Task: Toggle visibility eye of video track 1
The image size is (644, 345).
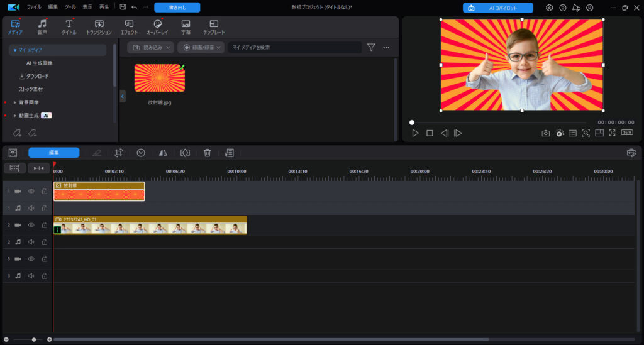Action: click(31, 191)
